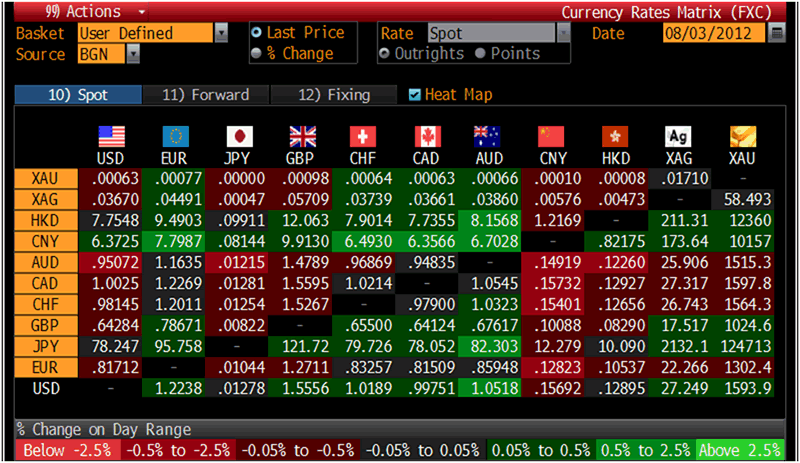This screenshot has height=463, width=800.
Task: Click the AUD row label
Action: click(x=43, y=263)
